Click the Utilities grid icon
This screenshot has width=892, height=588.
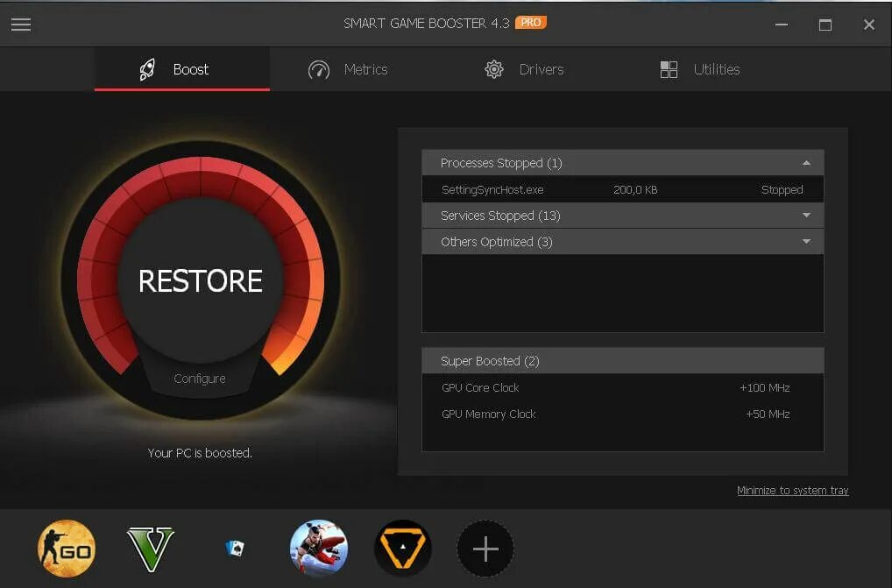pyautogui.click(x=669, y=69)
